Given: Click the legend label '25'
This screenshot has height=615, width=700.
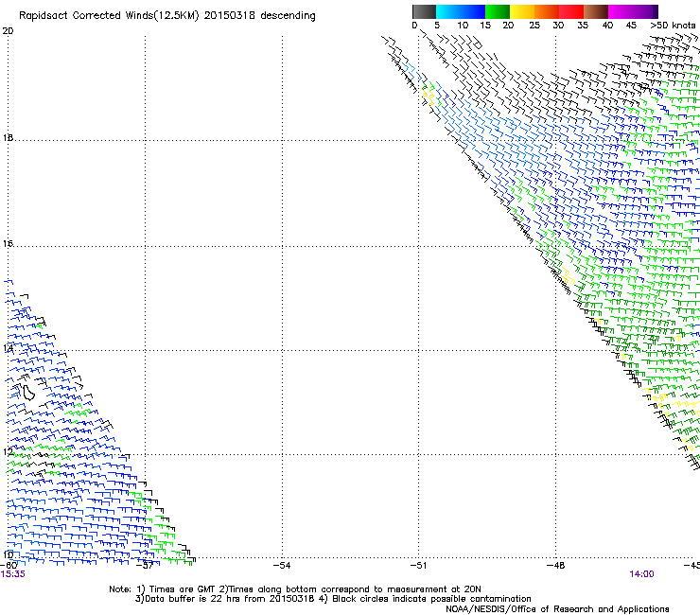Looking at the screenshot, I should tap(534, 26).
